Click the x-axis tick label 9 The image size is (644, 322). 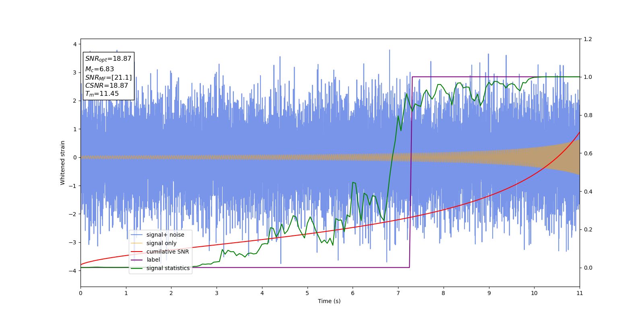point(489,293)
